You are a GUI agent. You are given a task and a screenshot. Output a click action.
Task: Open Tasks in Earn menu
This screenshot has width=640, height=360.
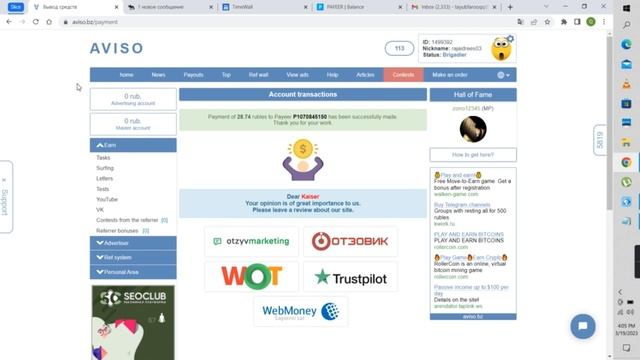tap(103, 158)
